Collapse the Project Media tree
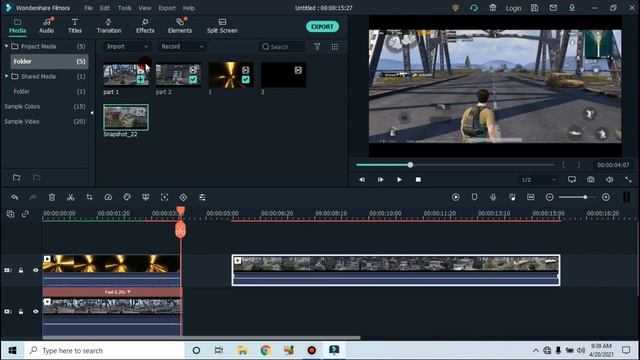 tap(6, 47)
